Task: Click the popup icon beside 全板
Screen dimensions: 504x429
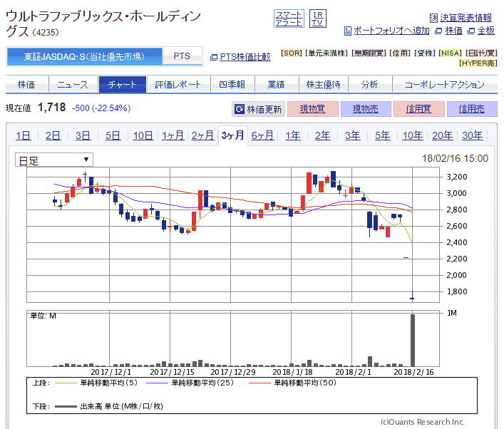Action: (471, 31)
